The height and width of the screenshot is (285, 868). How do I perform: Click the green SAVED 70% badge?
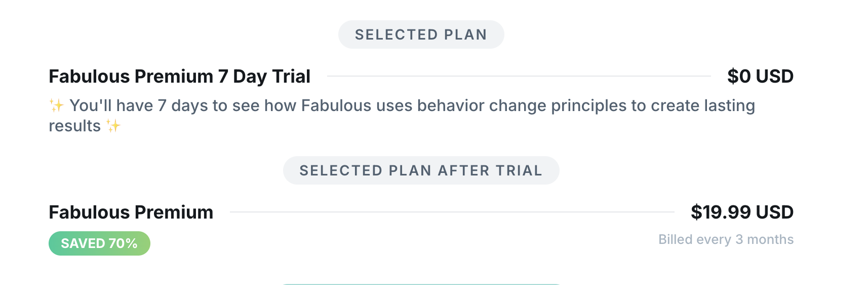[x=99, y=243]
